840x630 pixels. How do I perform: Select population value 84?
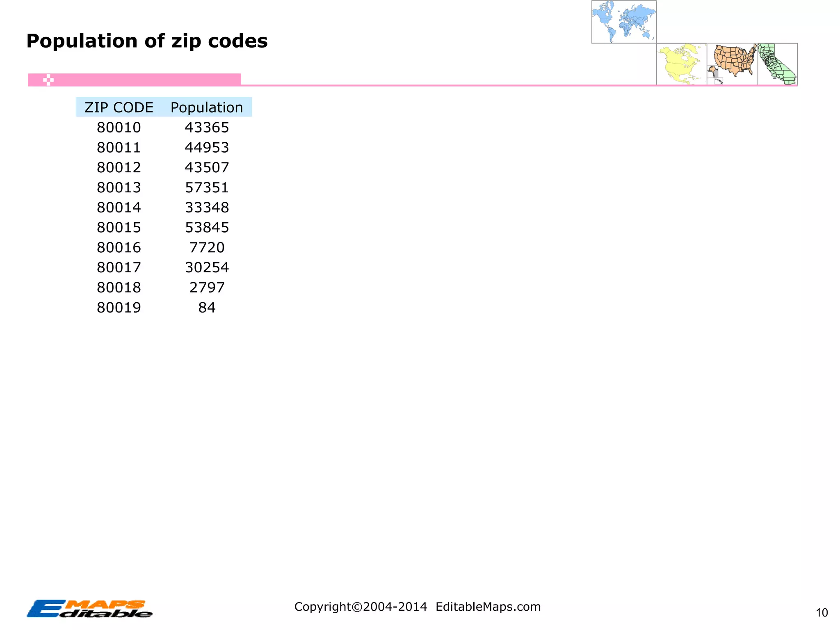click(207, 308)
